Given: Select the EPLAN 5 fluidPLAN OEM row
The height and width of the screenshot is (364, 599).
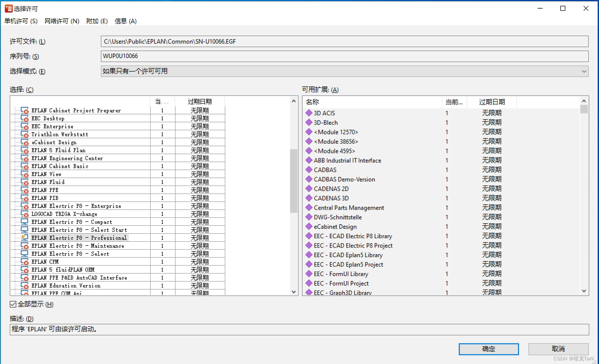Looking at the screenshot, I should (118, 270).
